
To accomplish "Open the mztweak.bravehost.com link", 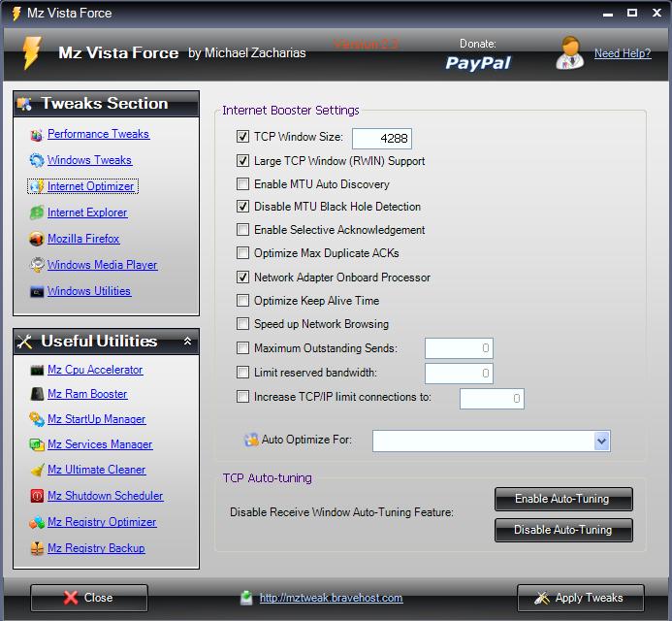I will coord(332,599).
